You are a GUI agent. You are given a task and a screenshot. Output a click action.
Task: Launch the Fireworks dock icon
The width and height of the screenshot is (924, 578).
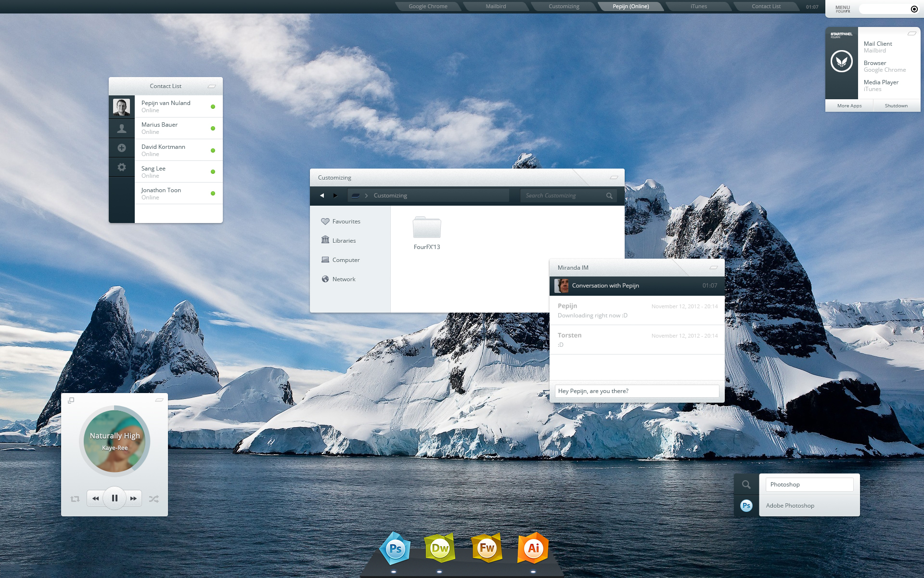click(x=487, y=548)
